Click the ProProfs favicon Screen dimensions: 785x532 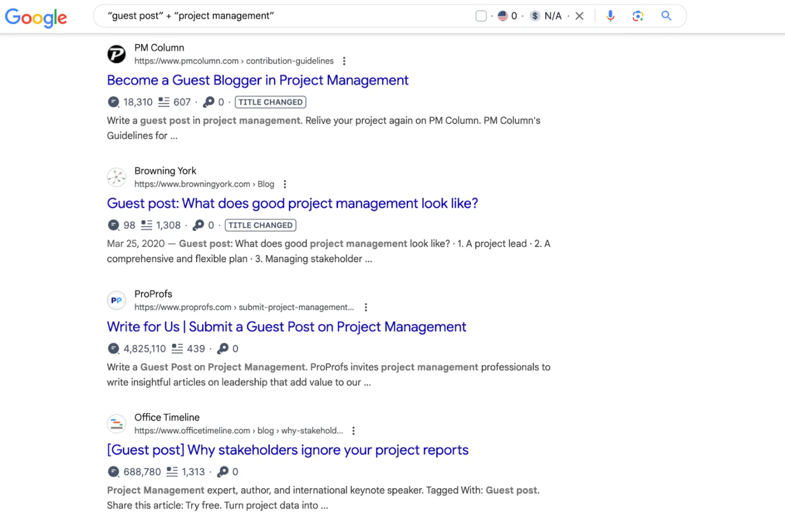[116, 300]
